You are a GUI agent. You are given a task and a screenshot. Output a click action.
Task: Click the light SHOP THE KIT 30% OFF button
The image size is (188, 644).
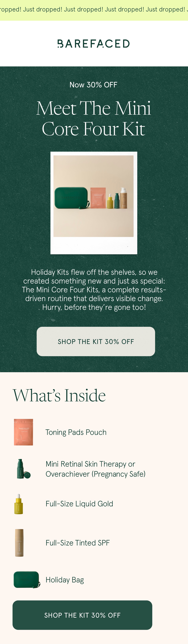96,341
